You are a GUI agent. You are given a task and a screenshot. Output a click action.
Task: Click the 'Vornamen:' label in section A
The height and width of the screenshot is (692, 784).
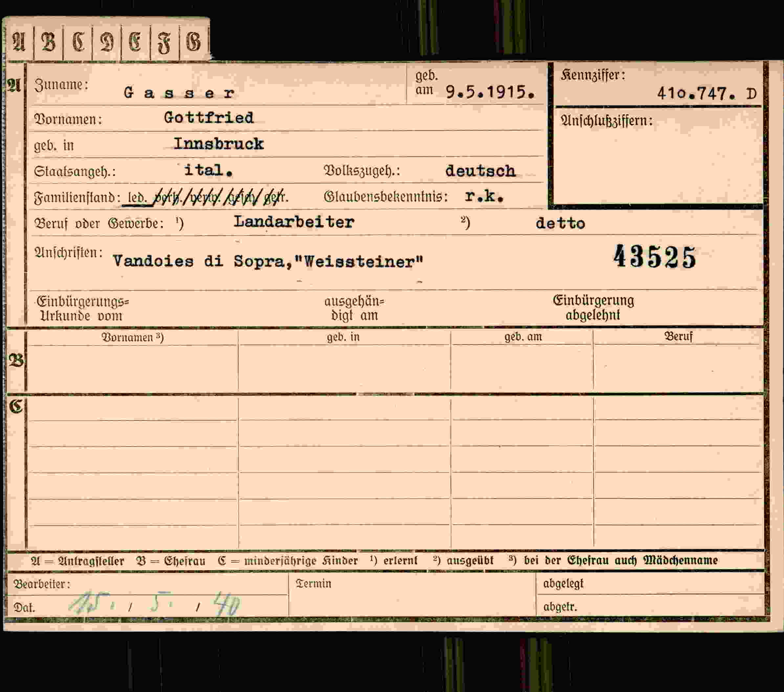pyautogui.click(x=68, y=119)
